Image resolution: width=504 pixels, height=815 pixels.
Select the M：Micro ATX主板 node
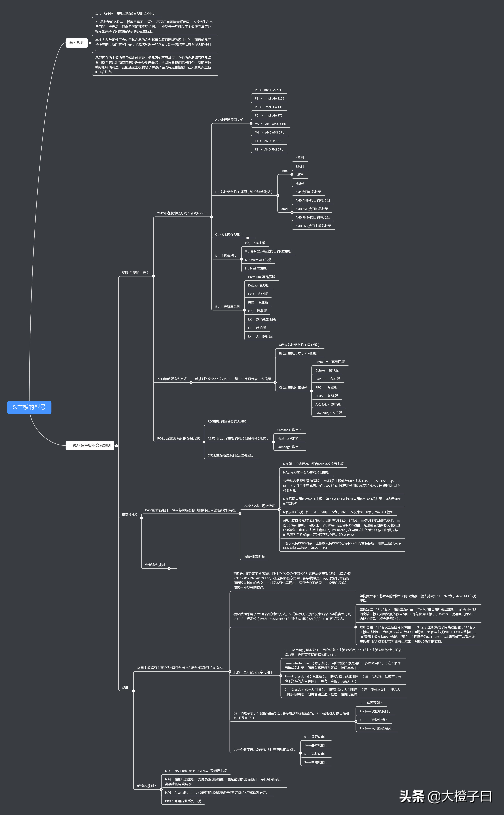click(x=258, y=260)
